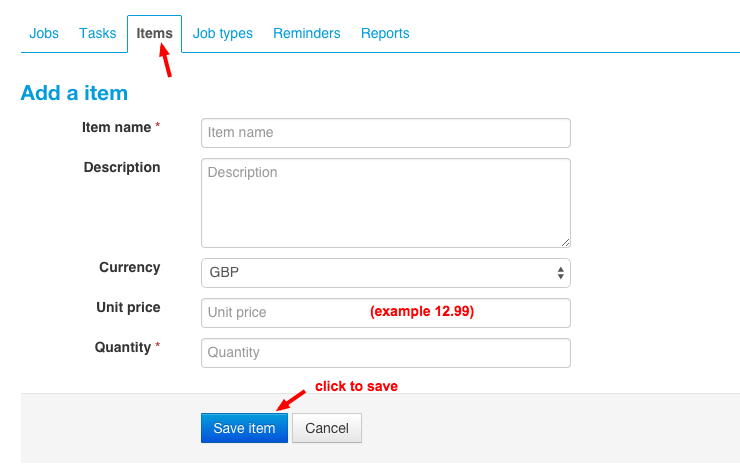Click the bold 'Description' field label
This screenshot has width=740, height=465.
[x=122, y=167]
